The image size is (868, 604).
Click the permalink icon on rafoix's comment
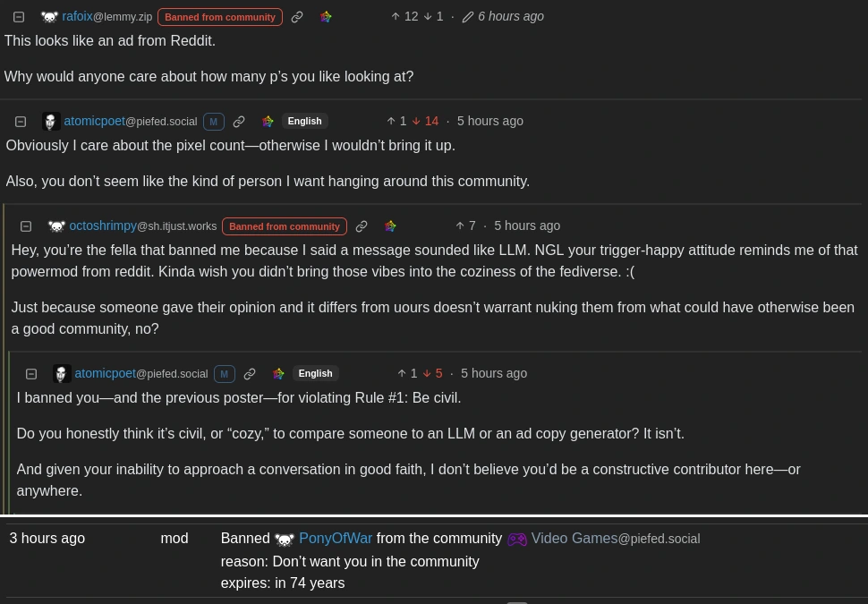[x=297, y=17]
